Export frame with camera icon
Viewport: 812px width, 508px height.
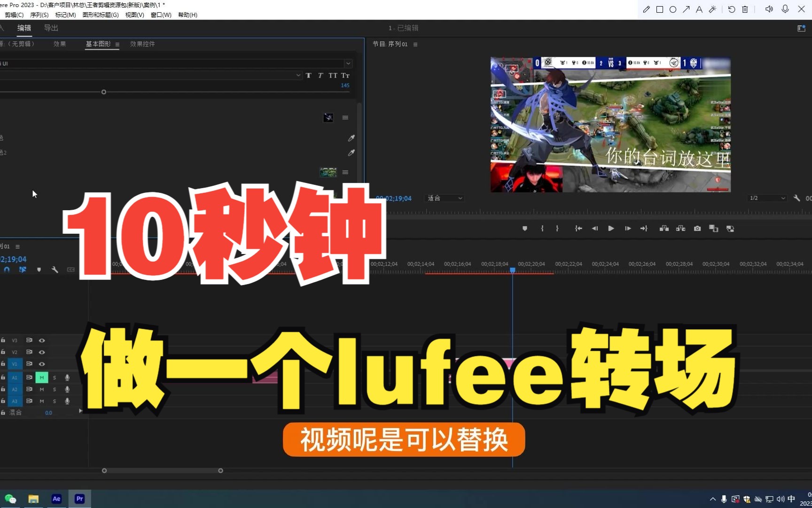(x=697, y=229)
